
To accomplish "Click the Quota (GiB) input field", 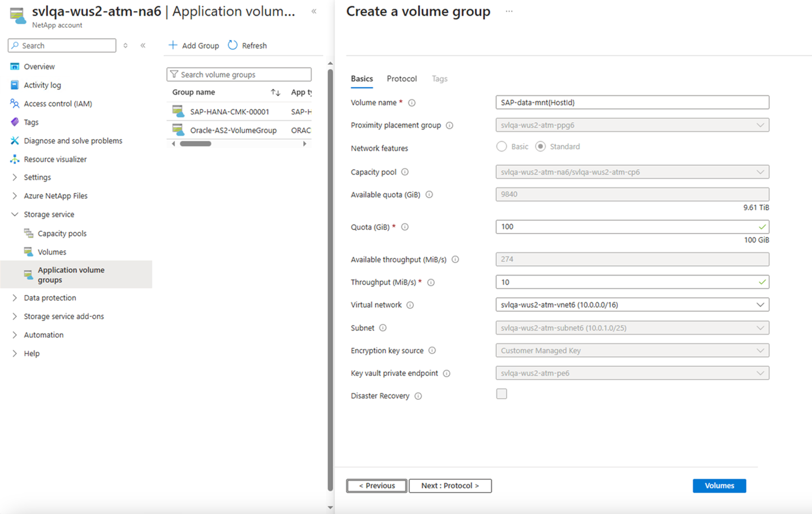I will pos(632,227).
